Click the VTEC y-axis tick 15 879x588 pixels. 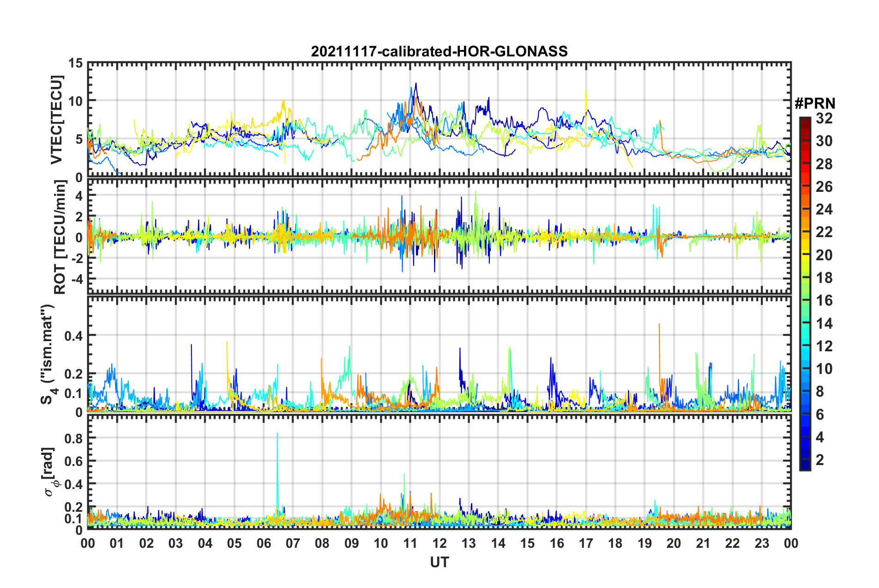[75, 63]
